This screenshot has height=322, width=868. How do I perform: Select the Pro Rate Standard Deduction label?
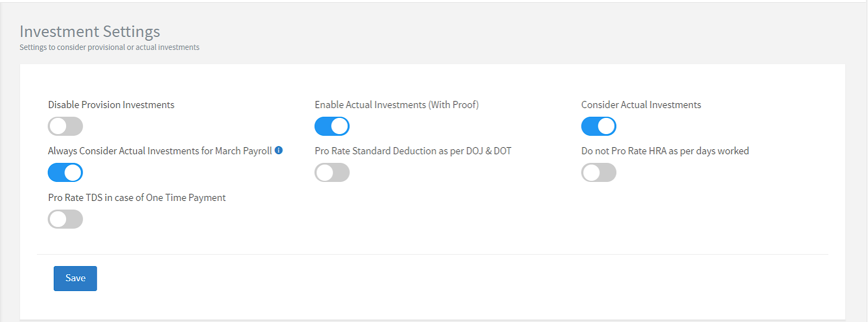(413, 151)
